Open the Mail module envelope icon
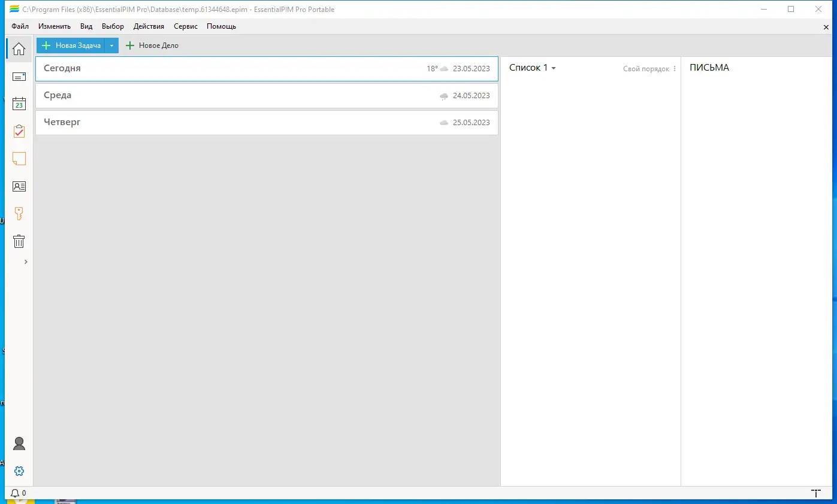The image size is (837, 504). pos(19,77)
